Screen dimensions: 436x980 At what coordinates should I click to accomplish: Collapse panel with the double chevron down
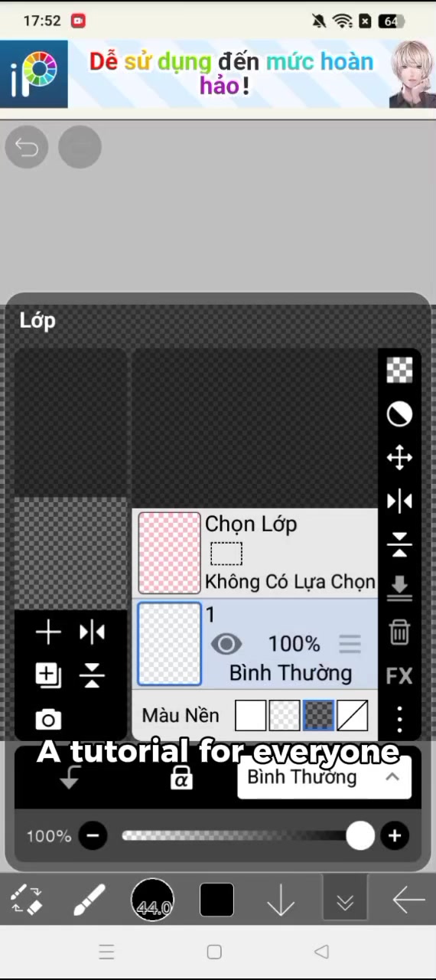point(345,900)
